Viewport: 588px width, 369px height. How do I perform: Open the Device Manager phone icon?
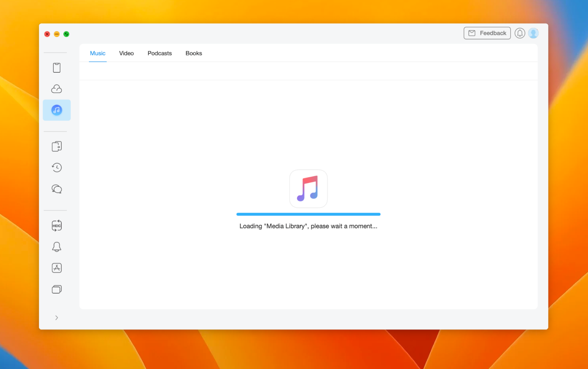57,68
